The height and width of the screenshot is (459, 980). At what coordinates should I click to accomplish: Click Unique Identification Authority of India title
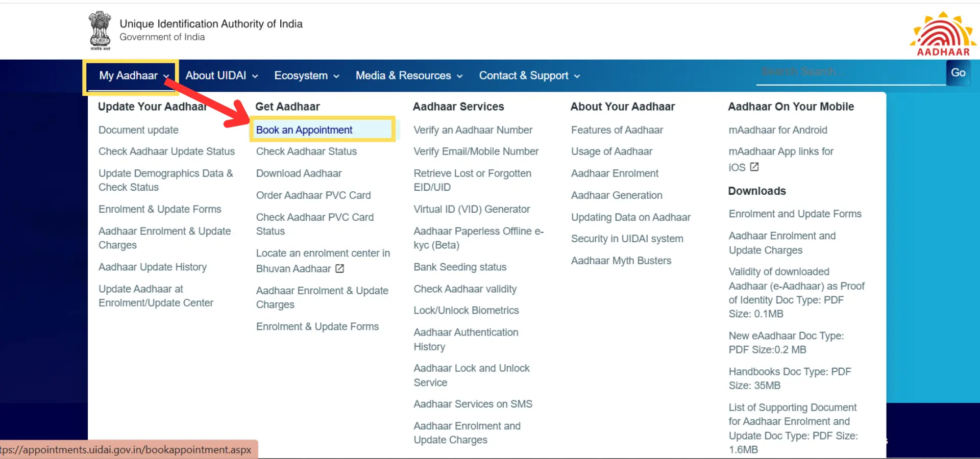(x=211, y=24)
